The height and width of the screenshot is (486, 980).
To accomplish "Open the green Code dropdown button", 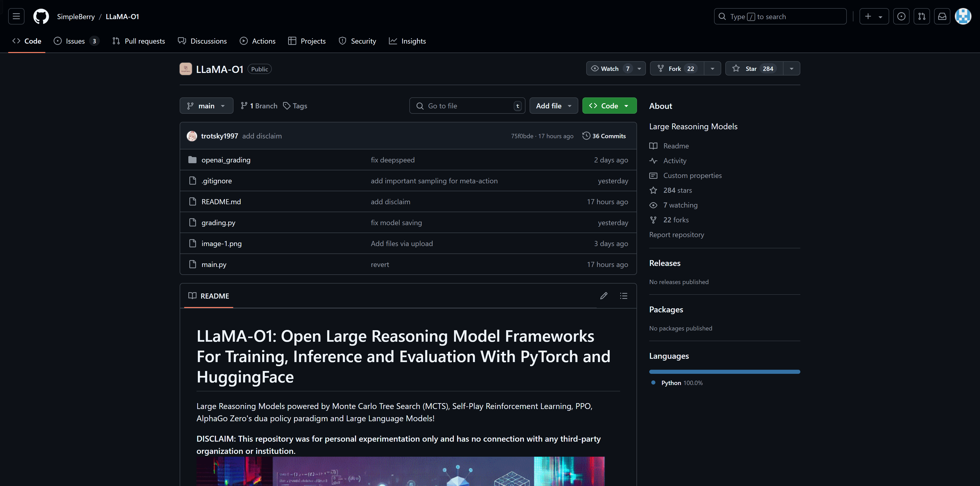I will coord(609,106).
